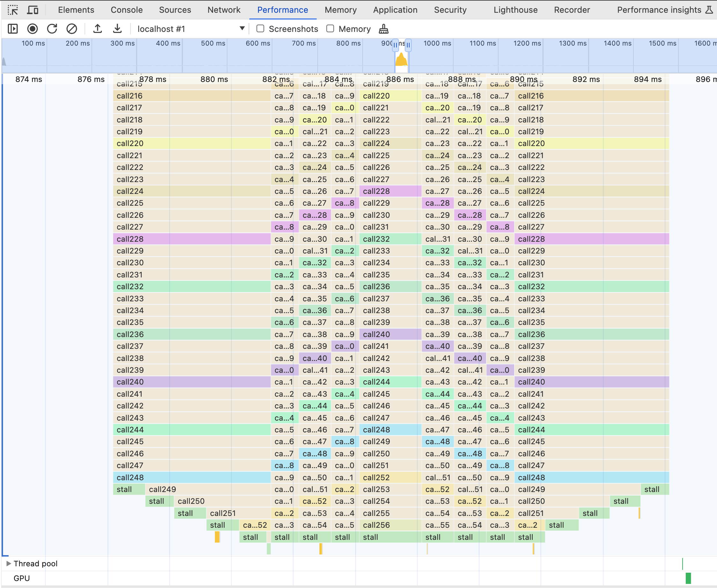The image size is (717, 588).
Task: Select the purple call240 bar on the right
Action: pos(592,382)
